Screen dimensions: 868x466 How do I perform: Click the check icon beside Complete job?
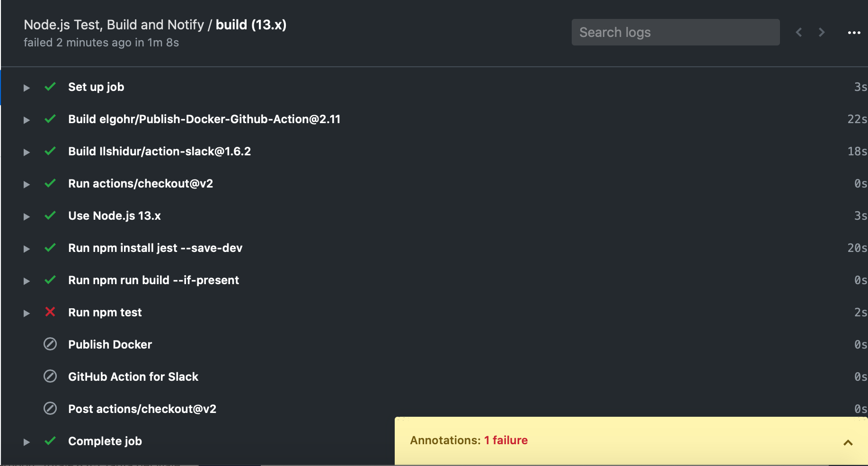pos(50,441)
